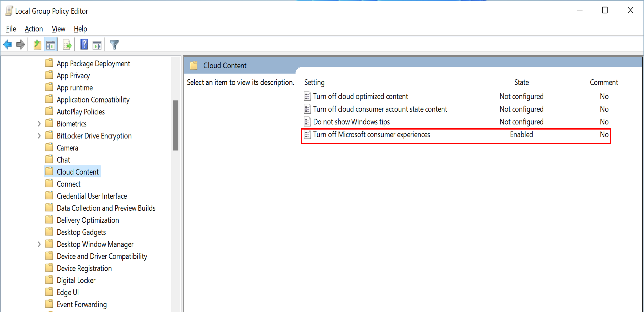The height and width of the screenshot is (312, 644).
Task: Open the Action menu
Action: point(34,29)
